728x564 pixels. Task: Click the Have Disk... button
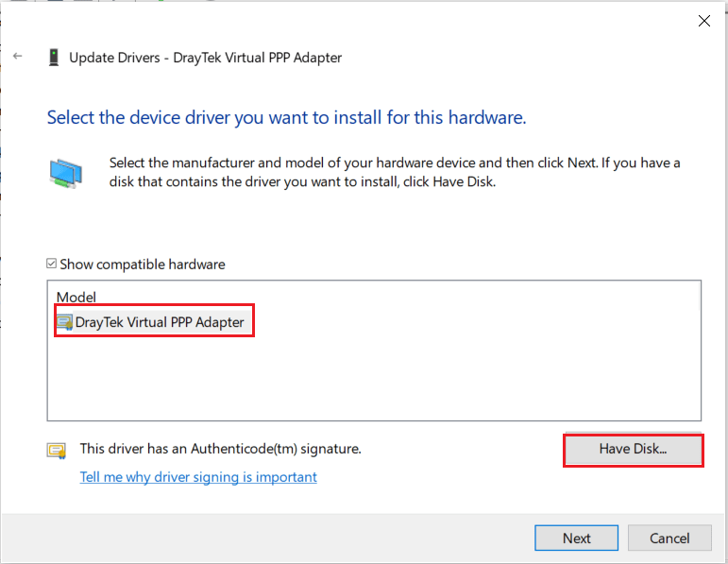pyautogui.click(x=633, y=449)
